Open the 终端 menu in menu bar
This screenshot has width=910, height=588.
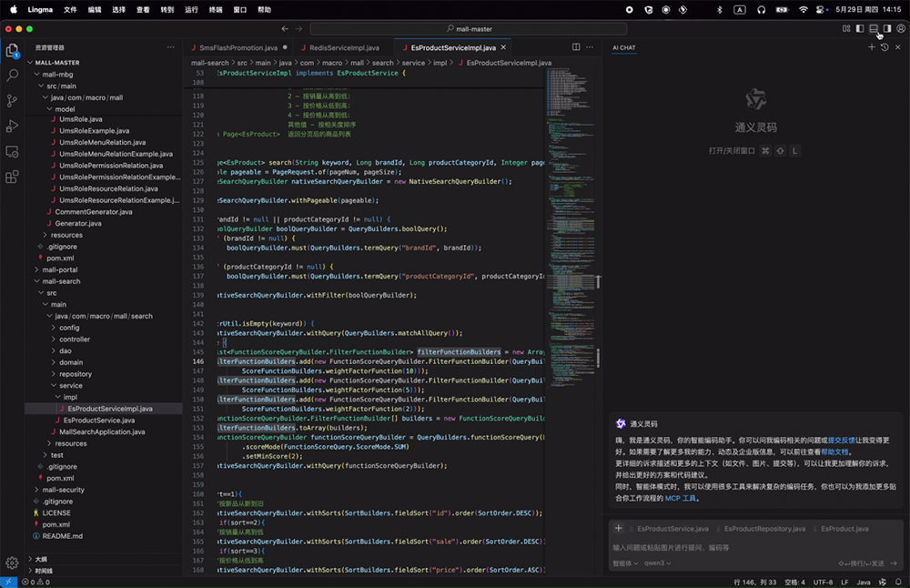(x=216, y=9)
